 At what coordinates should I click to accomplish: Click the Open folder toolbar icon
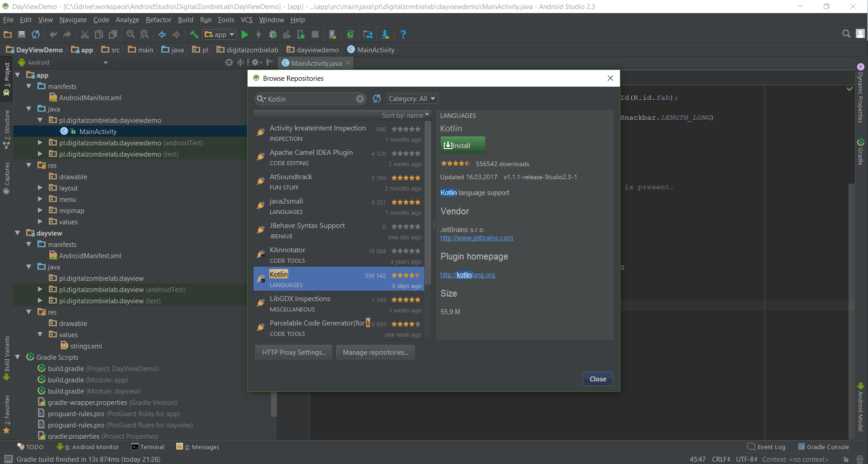(8, 34)
